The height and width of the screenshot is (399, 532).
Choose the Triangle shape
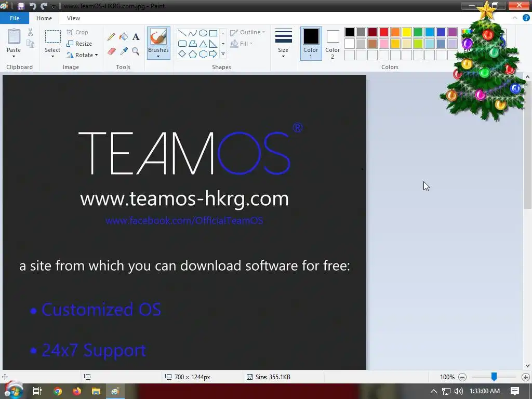pyautogui.click(x=203, y=44)
